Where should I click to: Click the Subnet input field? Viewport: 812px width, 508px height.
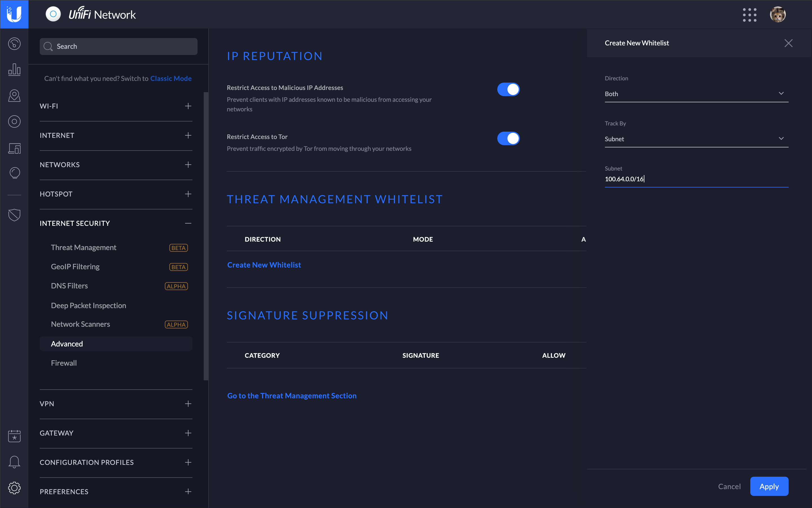[696, 179]
